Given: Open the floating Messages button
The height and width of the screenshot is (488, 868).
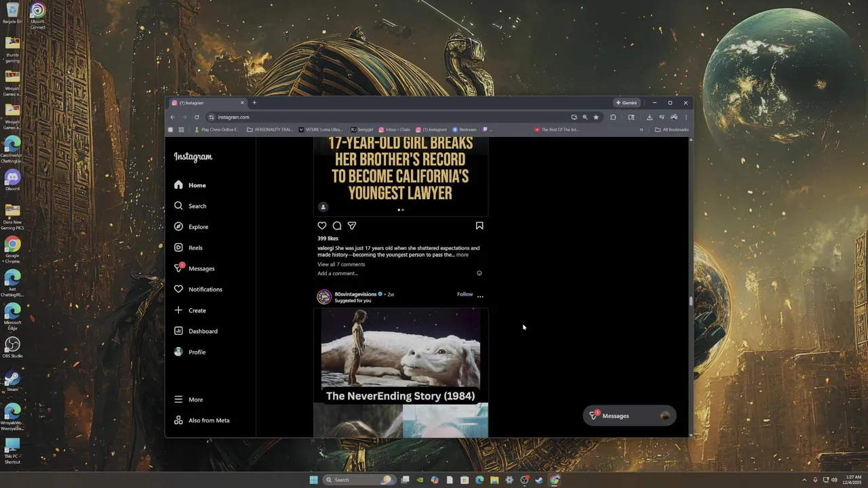Looking at the screenshot, I should [629, 416].
